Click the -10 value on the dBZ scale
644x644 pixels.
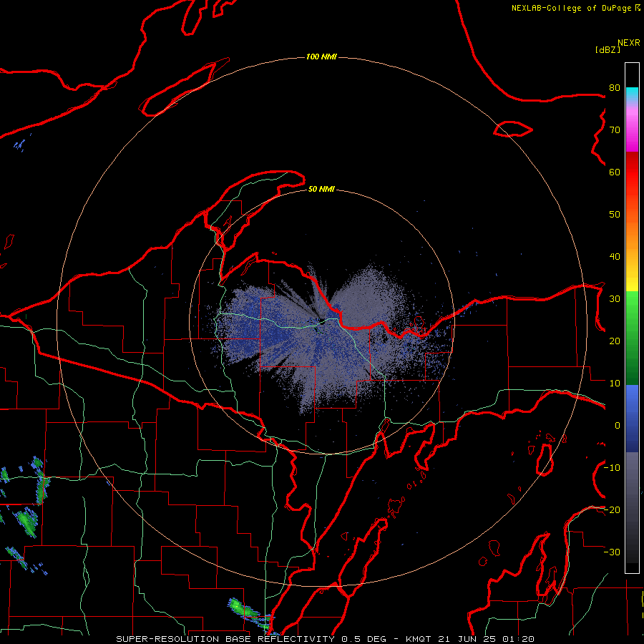point(613,467)
